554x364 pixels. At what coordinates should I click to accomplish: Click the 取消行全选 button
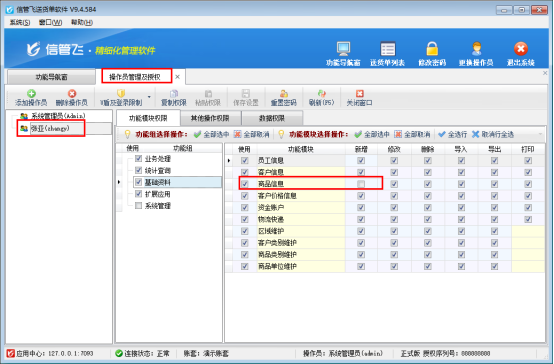tap(493, 134)
